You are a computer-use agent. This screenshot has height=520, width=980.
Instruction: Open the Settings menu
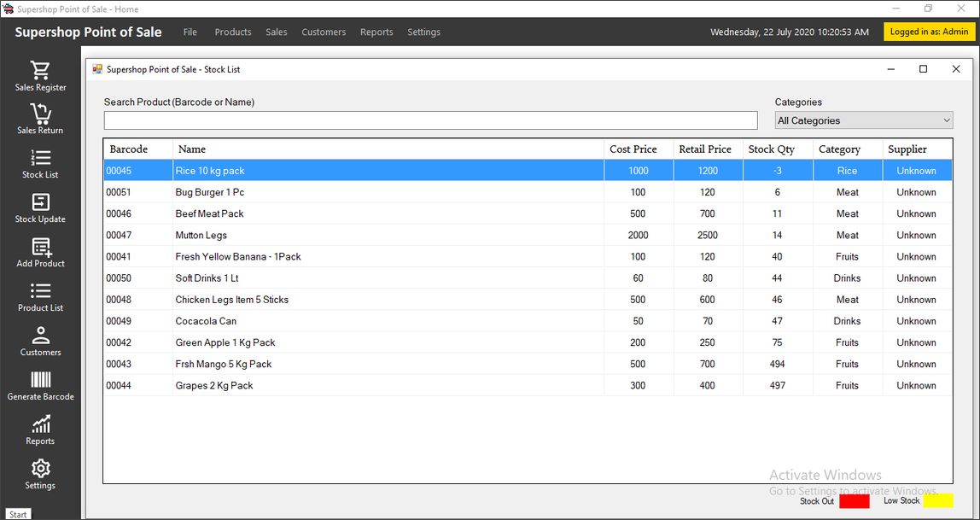pos(423,32)
